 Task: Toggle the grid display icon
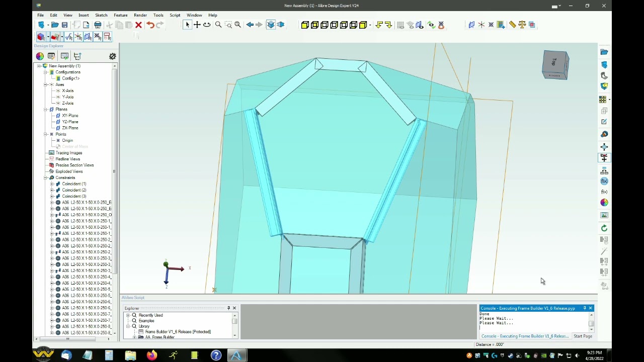click(400, 25)
